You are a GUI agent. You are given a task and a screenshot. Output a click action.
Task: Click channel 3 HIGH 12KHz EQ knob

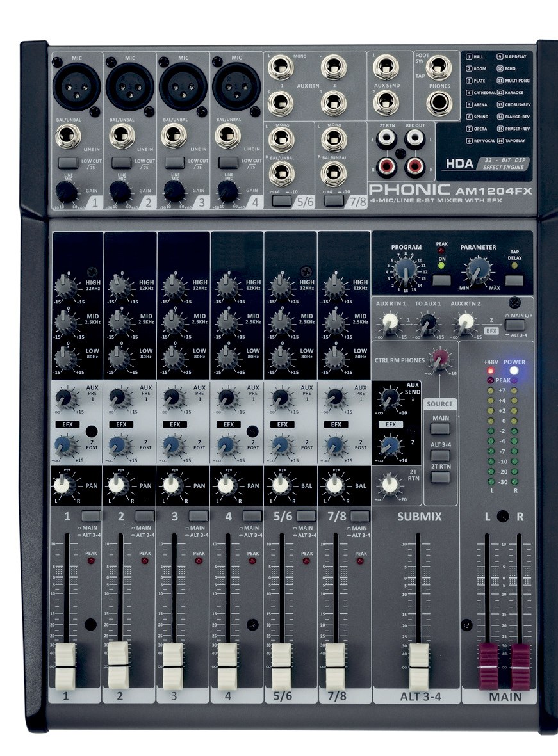[x=170, y=283]
